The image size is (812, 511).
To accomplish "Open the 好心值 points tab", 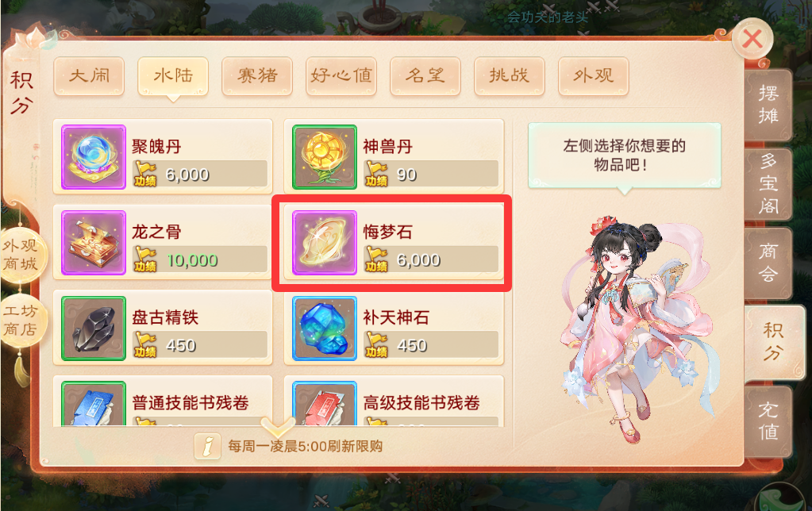I will click(341, 76).
